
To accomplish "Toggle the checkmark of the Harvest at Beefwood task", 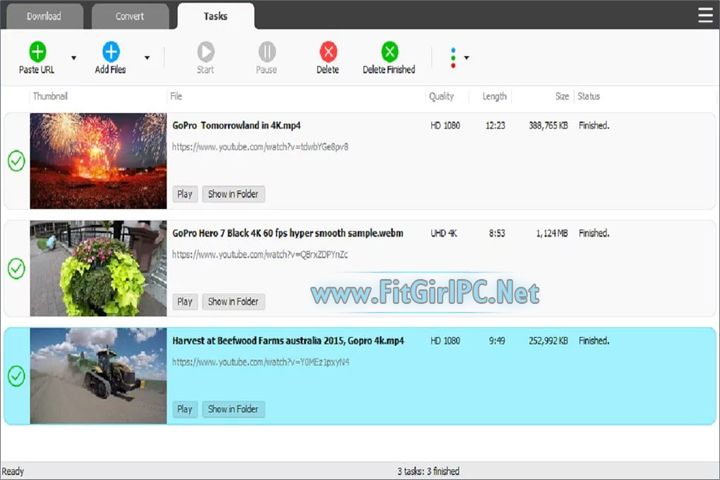I will 17,376.
